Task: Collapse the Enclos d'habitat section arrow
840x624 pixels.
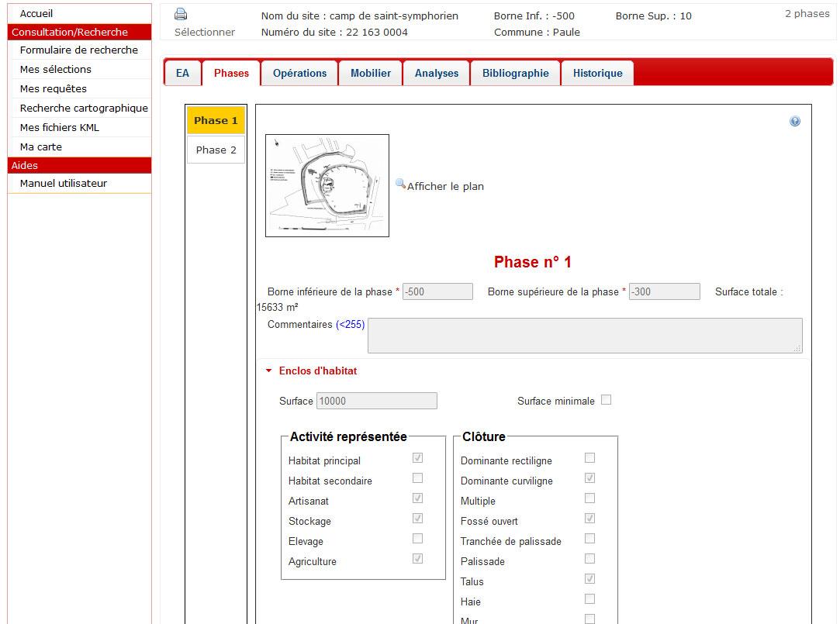Action: 269,371
